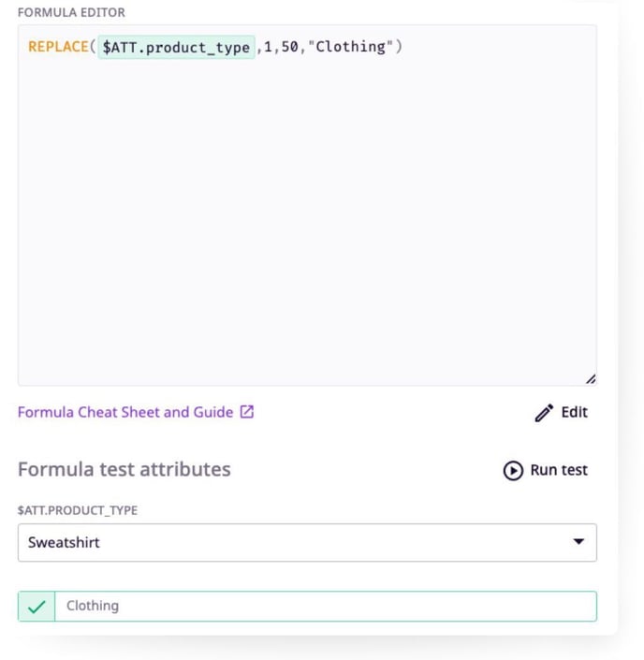This screenshot has height=660, width=644.
Task: Click the $ATT.PRODUCT_TYPE field label
Action: 78,510
